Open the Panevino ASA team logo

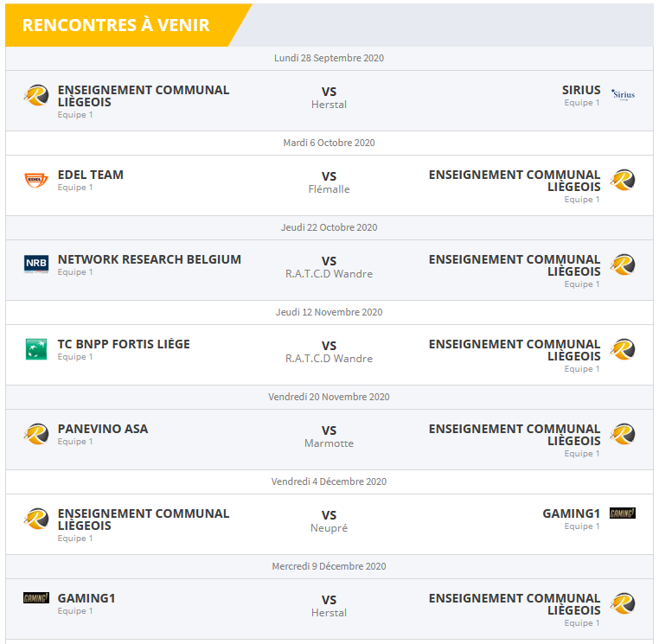tap(36, 434)
